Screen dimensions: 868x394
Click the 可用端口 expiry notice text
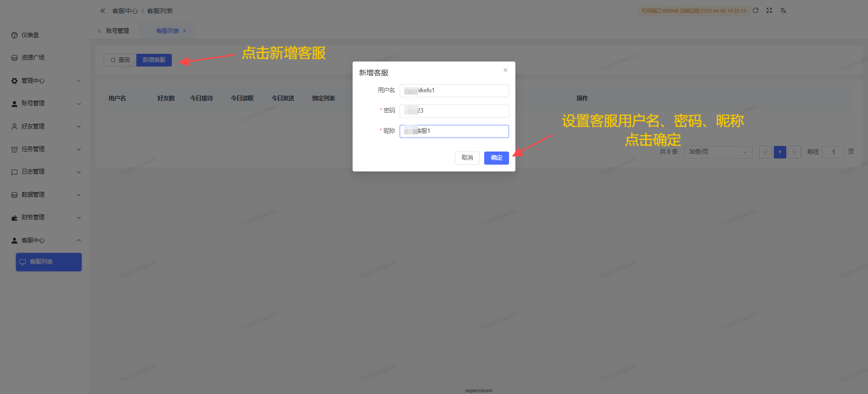tap(693, 11)
